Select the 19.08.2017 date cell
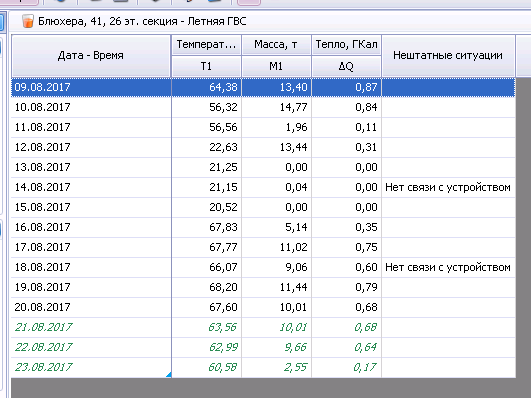Image resolution: width=531 pixels, height=398 pixels. 91,287
